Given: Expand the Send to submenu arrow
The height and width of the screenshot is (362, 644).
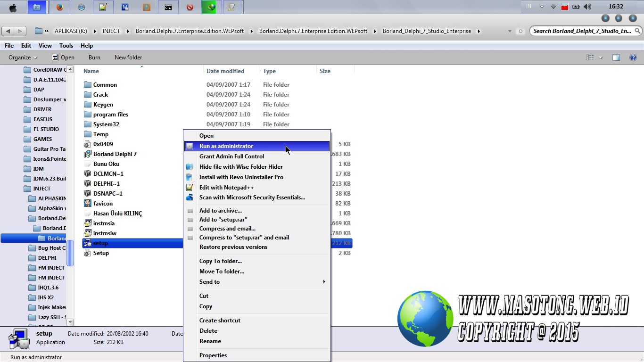Looking at the screenshot, I should (x=324, y=282).
